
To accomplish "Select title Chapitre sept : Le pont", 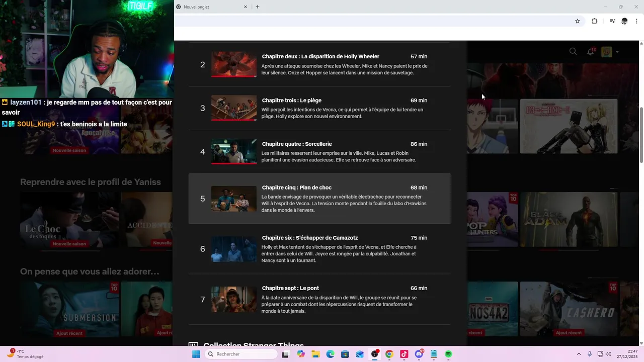I will (x=290, y=288).
